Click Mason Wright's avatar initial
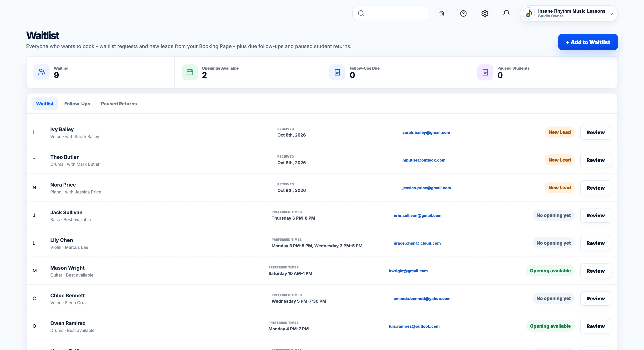The image size is (644, 350). 35,271
